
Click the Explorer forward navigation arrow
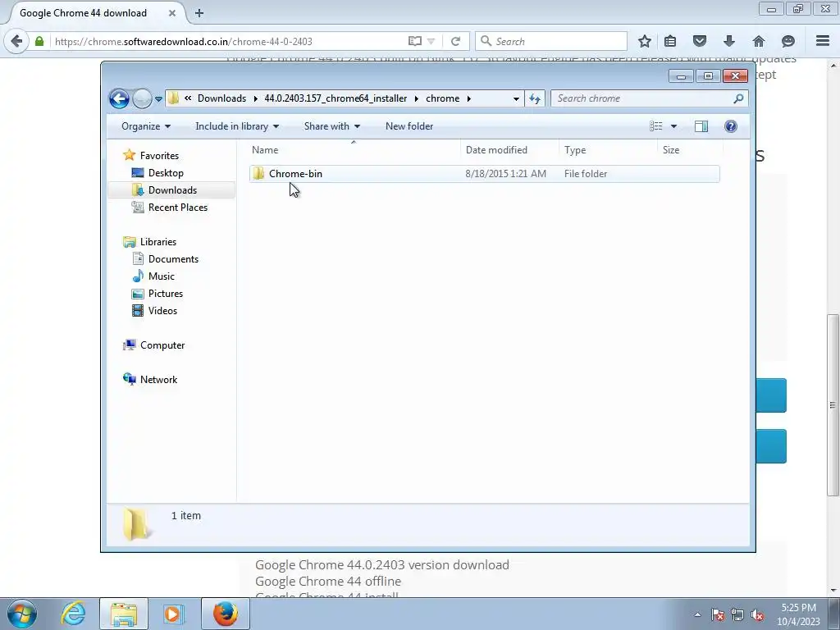tap(142, 98)
